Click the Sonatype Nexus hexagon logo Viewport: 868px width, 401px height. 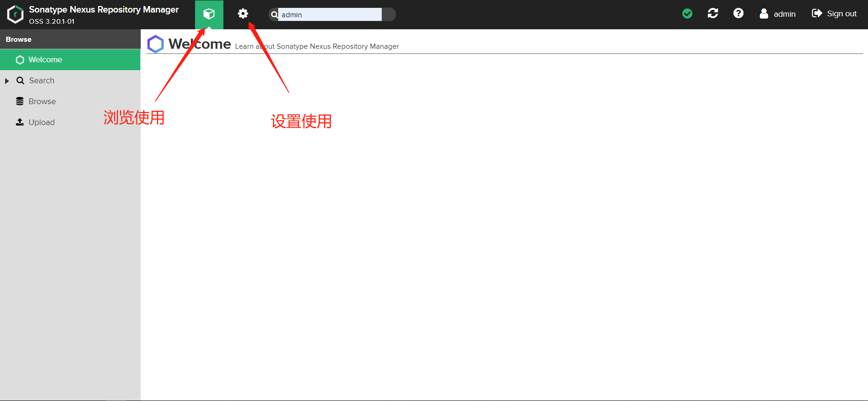[x=15, y=14]
